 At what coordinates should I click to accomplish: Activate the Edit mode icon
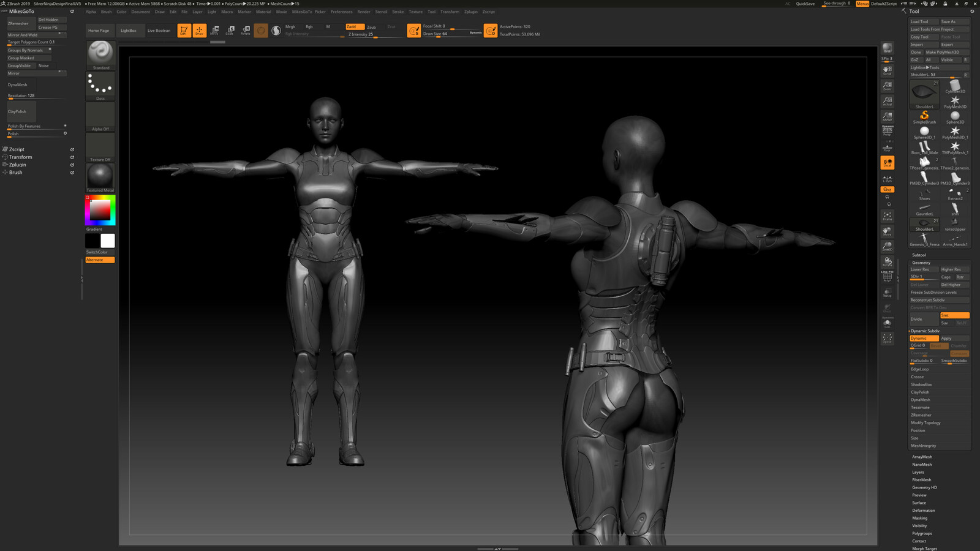184,30
